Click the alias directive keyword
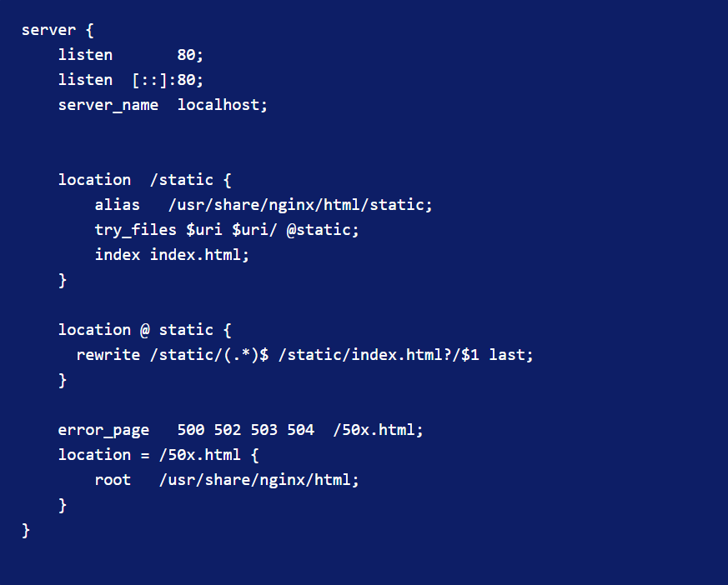The width and height of the screenshot is (728, 585). point(117,205)
